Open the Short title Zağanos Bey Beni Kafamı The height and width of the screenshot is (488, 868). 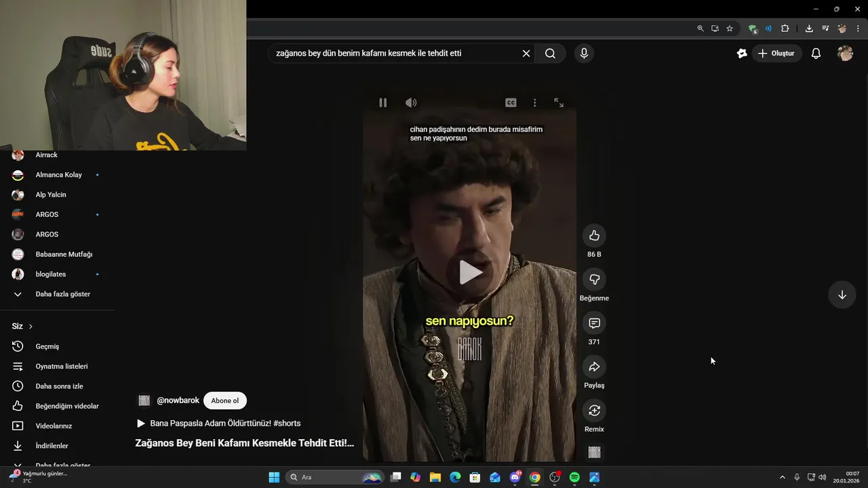pyautogui.click(x=245, y=443)
